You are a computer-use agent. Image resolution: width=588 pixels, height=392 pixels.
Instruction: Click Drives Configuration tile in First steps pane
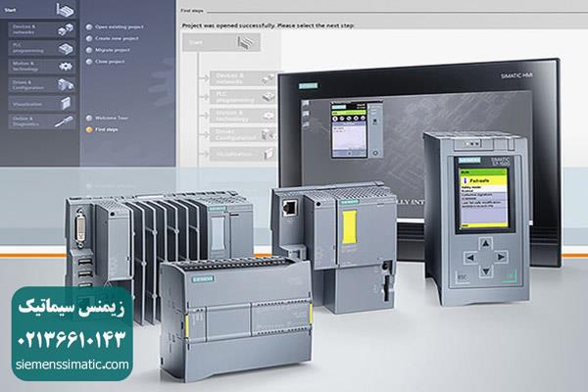pyautogui.click(x=243, y=134)
